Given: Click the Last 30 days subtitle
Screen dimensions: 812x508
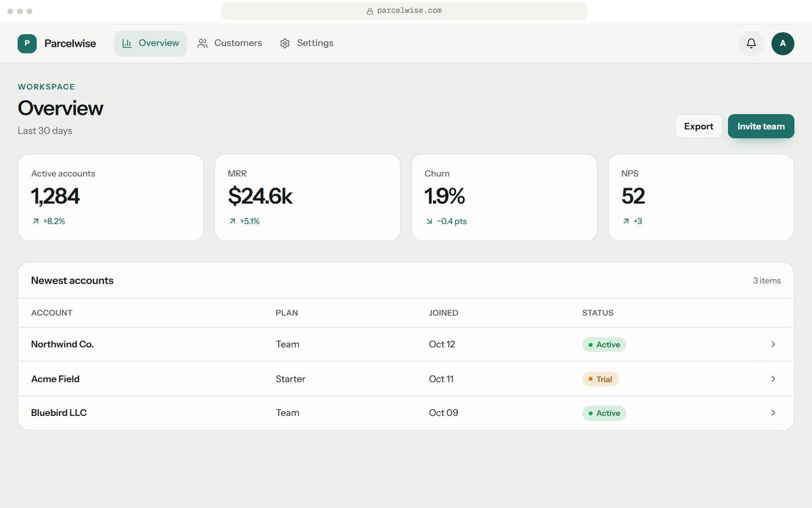Looking at the screenshot, I should [45, 131].
